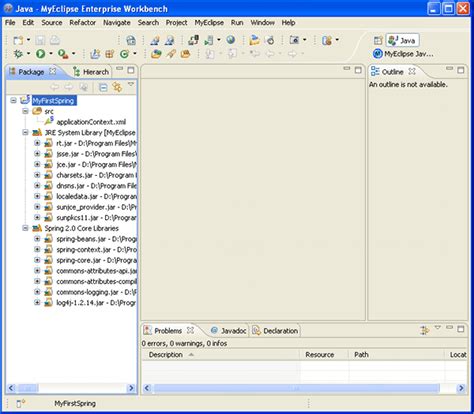Expand the charsets.jar node
Image resolution: width=474 pixels, height=414 pixels.
pos(37,175)
